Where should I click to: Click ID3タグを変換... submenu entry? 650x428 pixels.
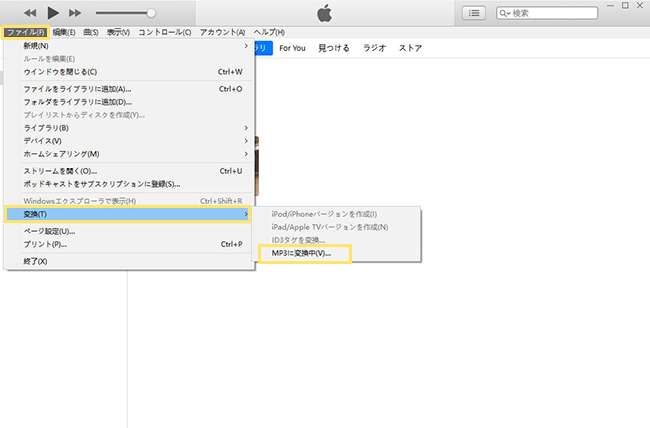(337, 240)
